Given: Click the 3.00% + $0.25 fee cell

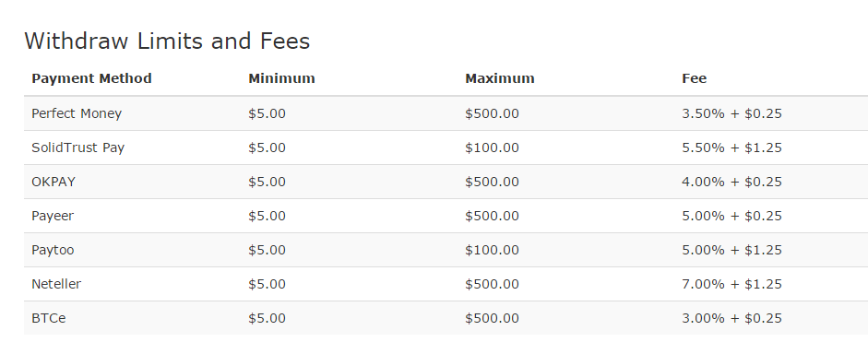Looking at the screenshot, I should point(731,319).
